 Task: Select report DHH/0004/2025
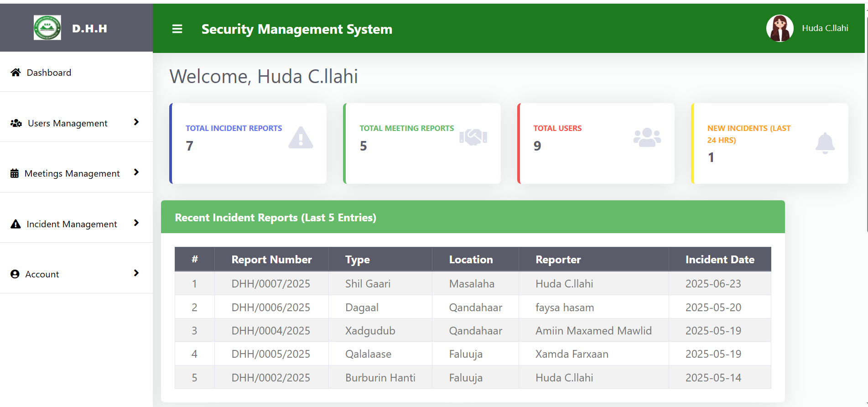click(271, 331)
